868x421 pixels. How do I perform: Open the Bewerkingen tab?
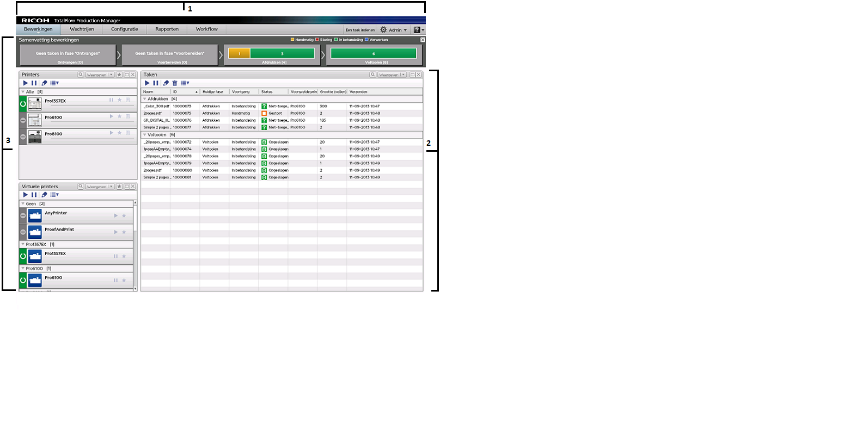click(x=38, y=29)
